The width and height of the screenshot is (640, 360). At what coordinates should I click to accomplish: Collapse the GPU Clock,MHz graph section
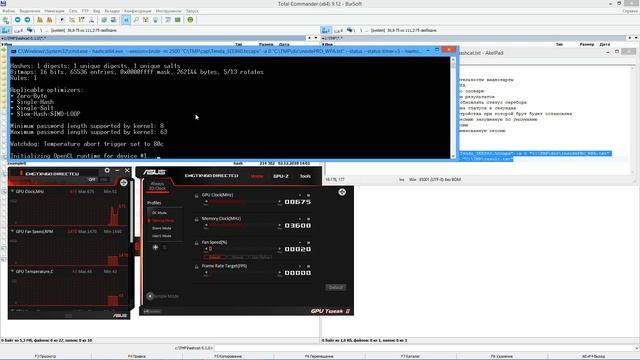click(12, 191)
